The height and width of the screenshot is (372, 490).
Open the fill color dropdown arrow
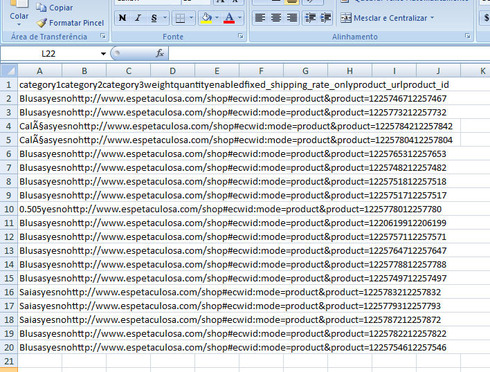[x=217, y=18]
